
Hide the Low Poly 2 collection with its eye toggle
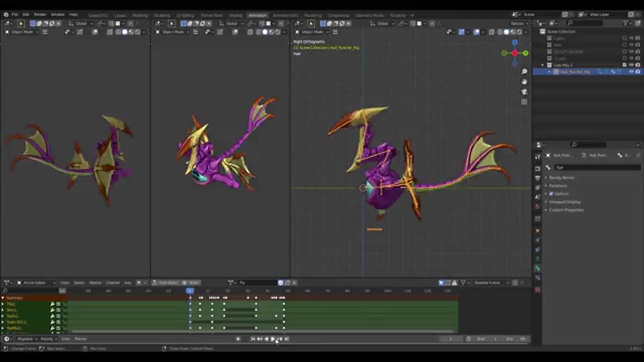tap(632, 65)
